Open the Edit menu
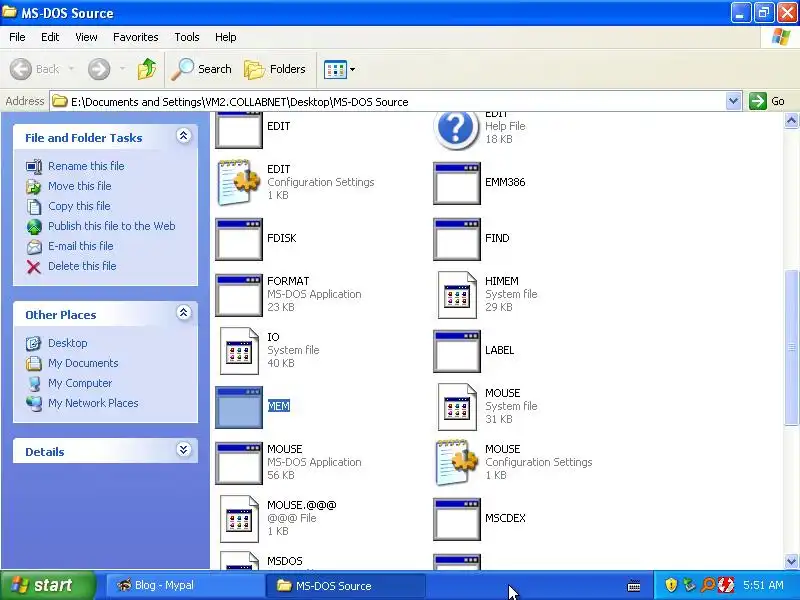The image size is (800, 600). coord(50,37)
